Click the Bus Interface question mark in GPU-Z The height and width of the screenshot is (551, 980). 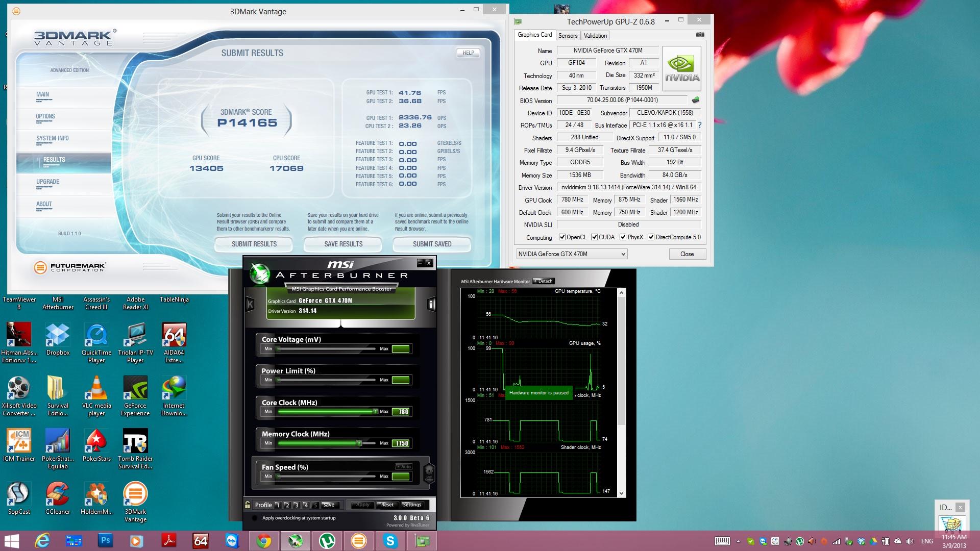click(x=699, y=125)
